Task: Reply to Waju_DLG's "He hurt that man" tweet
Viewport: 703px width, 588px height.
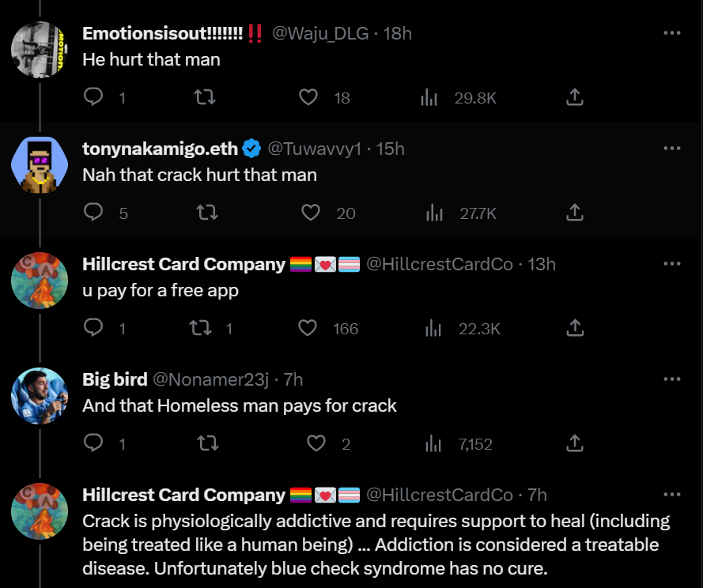Action: 93,97
